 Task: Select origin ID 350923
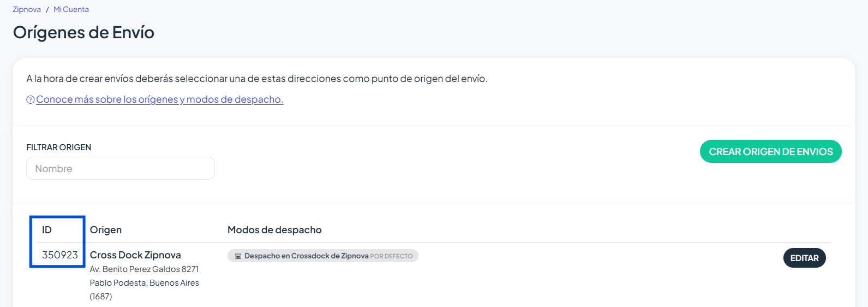[60, 255]
